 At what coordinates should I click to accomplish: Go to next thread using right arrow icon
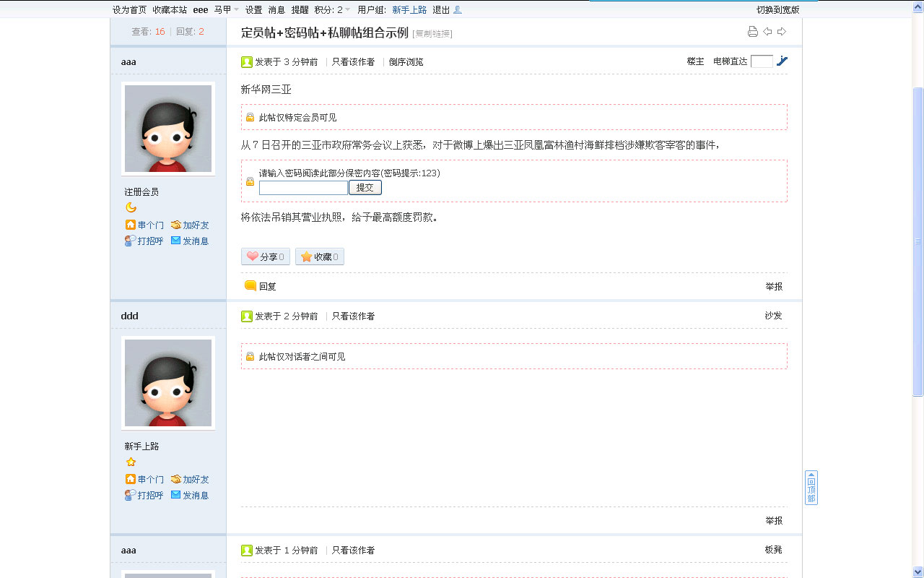pos(782,31)
